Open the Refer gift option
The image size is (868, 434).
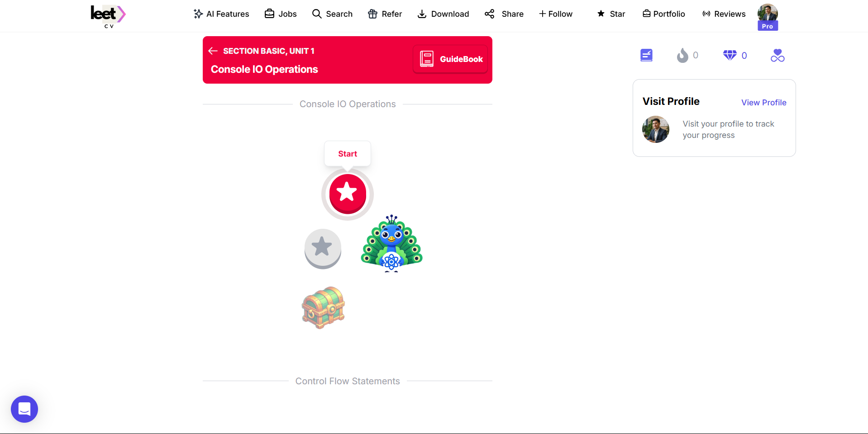pyautogui.click(x=385, y=14)
